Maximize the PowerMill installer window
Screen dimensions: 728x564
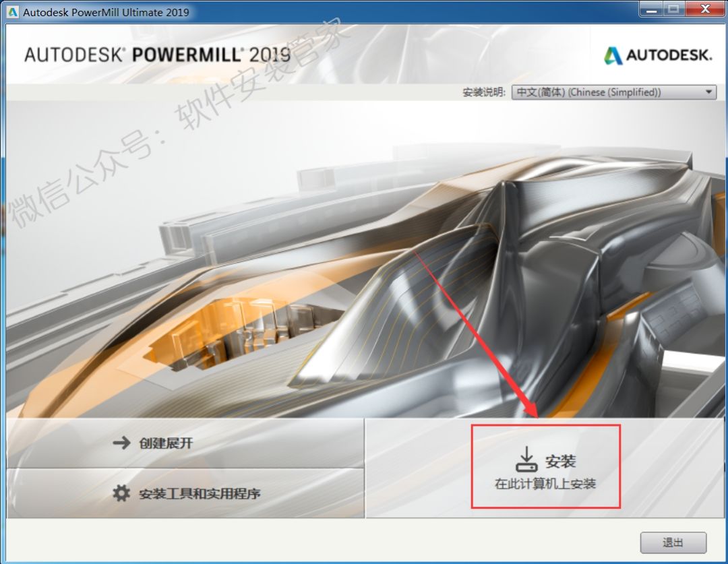(x=673, y=9)
